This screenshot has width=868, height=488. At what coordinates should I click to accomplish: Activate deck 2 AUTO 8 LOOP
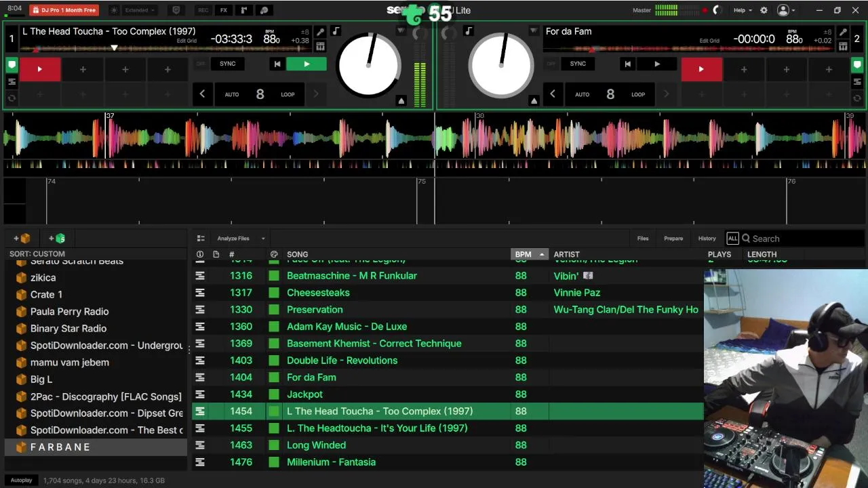(610, 94)
